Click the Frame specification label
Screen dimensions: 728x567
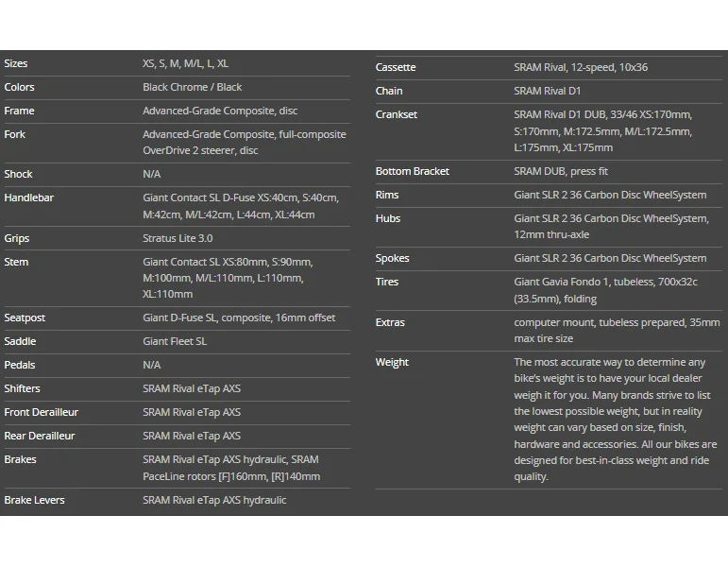point(19,111)
